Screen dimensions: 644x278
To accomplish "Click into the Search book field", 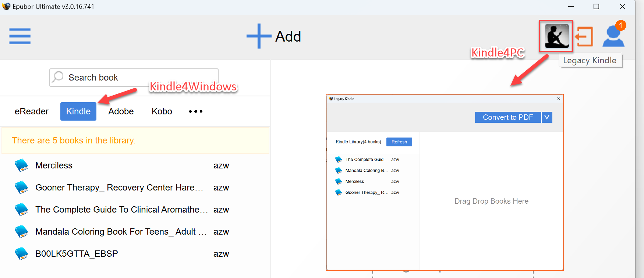I will click(134, 78).
